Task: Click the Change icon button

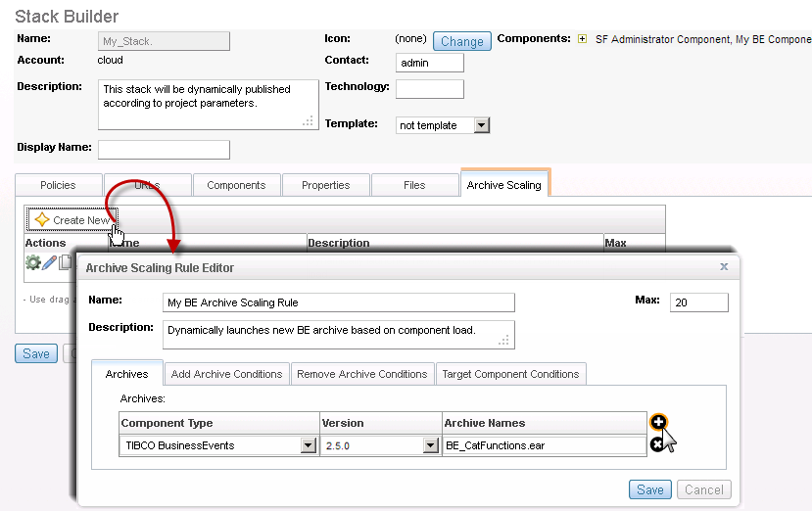Action: pos(462,41)
